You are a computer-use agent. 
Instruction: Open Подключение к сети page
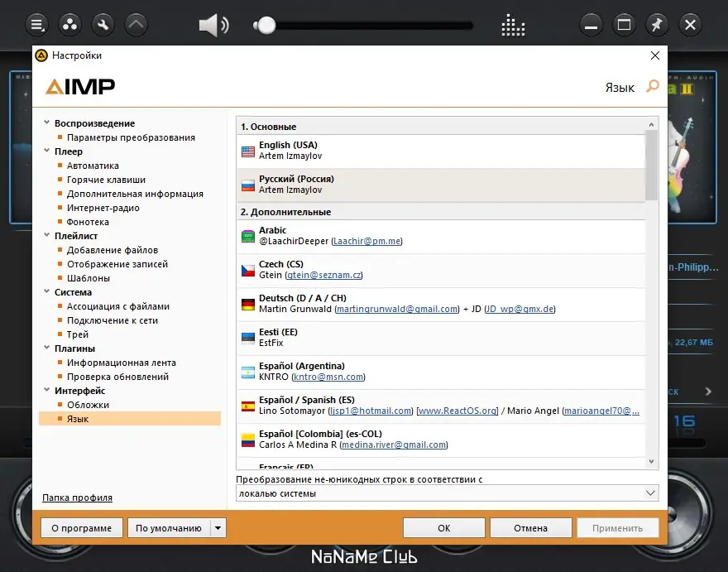click(113, 320)
